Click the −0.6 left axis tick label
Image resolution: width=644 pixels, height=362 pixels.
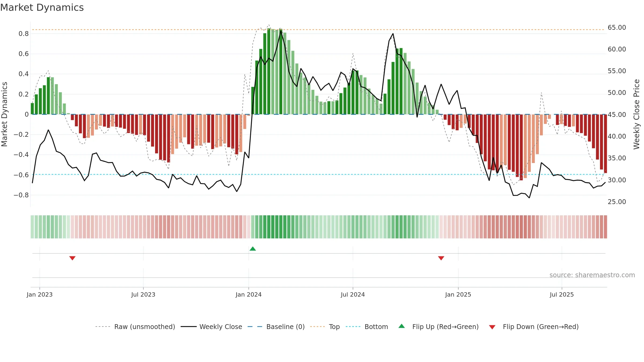point(21,175)
